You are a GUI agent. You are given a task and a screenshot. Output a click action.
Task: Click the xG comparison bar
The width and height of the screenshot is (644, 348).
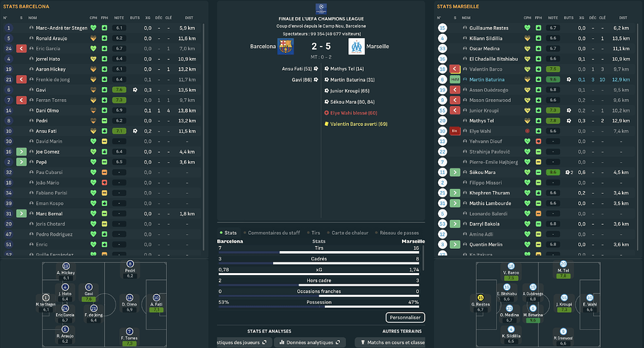(x=318, y=274)
